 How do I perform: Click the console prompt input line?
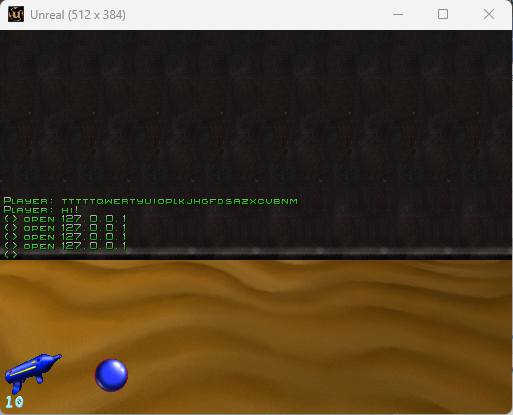11,255
